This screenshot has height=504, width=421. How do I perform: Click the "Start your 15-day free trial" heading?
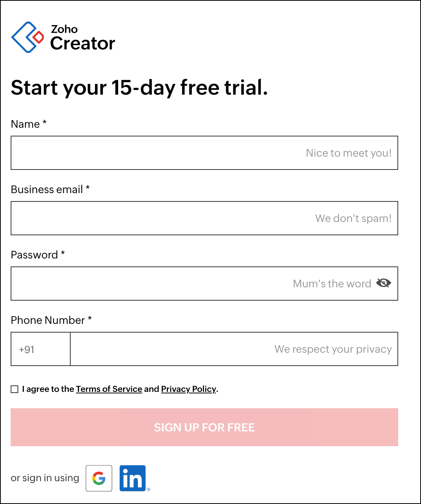pos(139,87)
